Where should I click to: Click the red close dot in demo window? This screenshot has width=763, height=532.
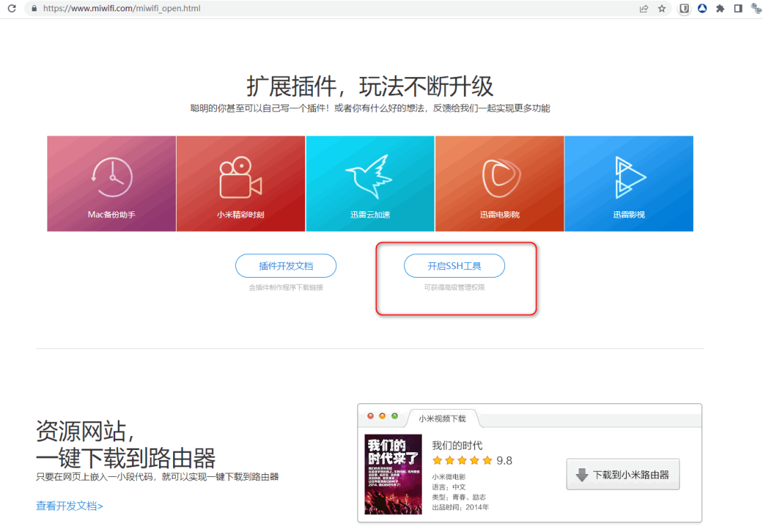point(370,415)
